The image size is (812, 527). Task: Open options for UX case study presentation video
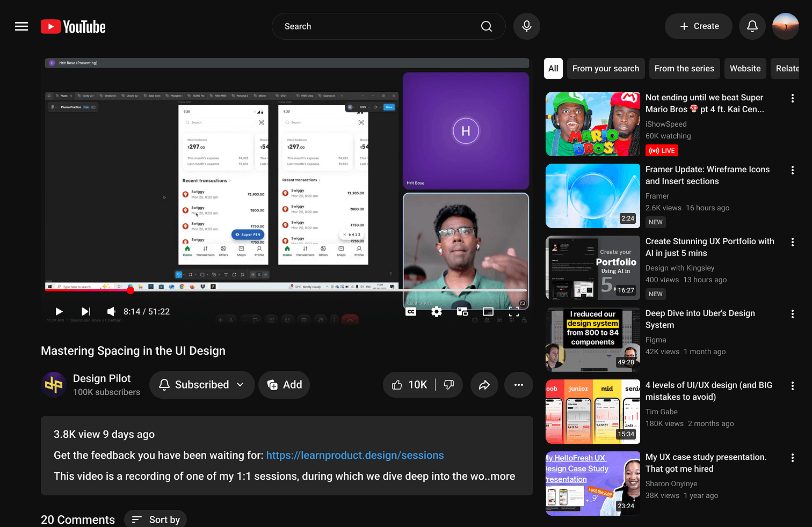793,458
